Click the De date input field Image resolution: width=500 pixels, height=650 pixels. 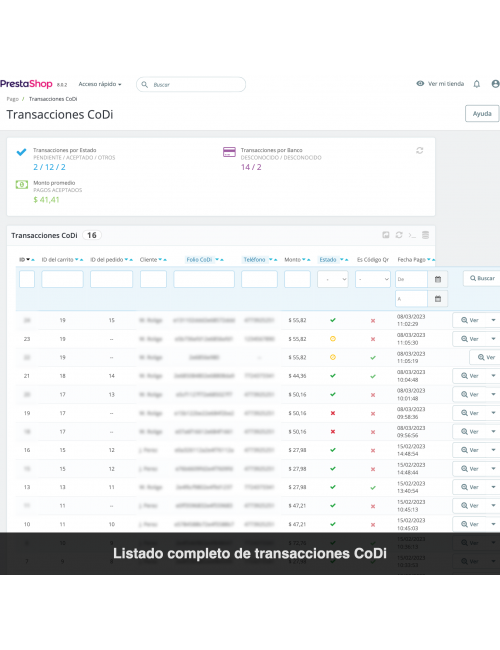pos(411,279)
